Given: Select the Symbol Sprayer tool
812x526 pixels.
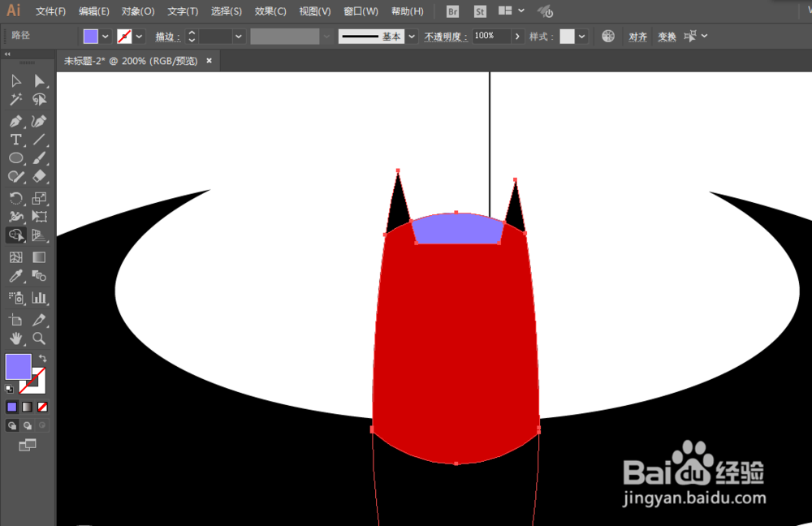Looking at the screenshot, I should [15, 298].
